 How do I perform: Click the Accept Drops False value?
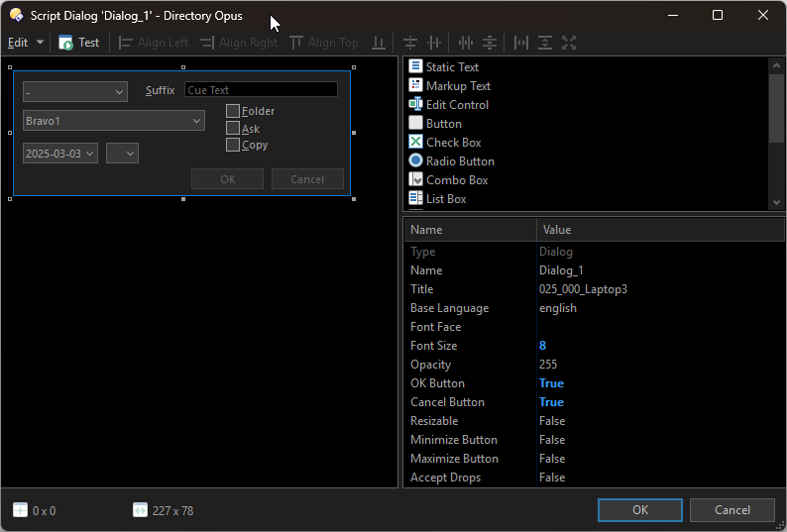point(552,478)
